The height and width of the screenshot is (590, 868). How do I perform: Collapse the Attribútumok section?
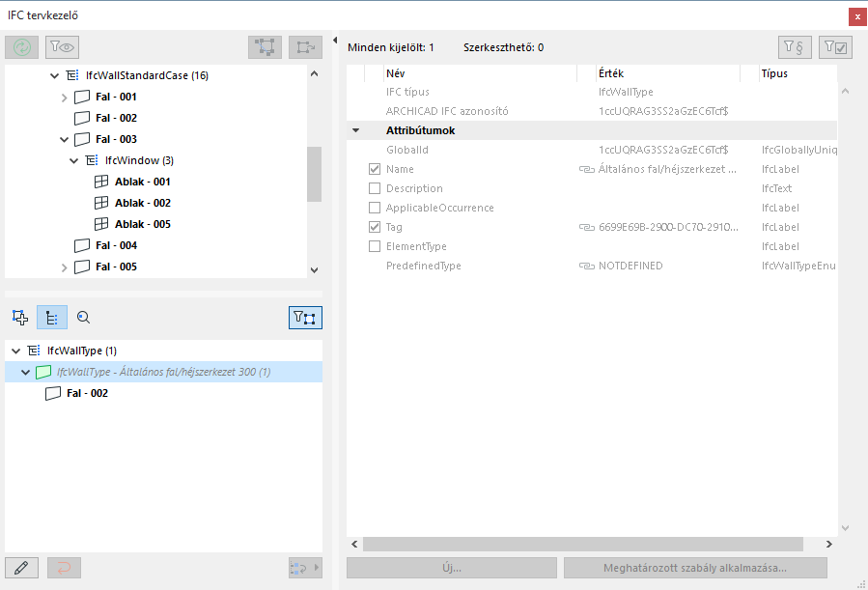click(356, 130)
